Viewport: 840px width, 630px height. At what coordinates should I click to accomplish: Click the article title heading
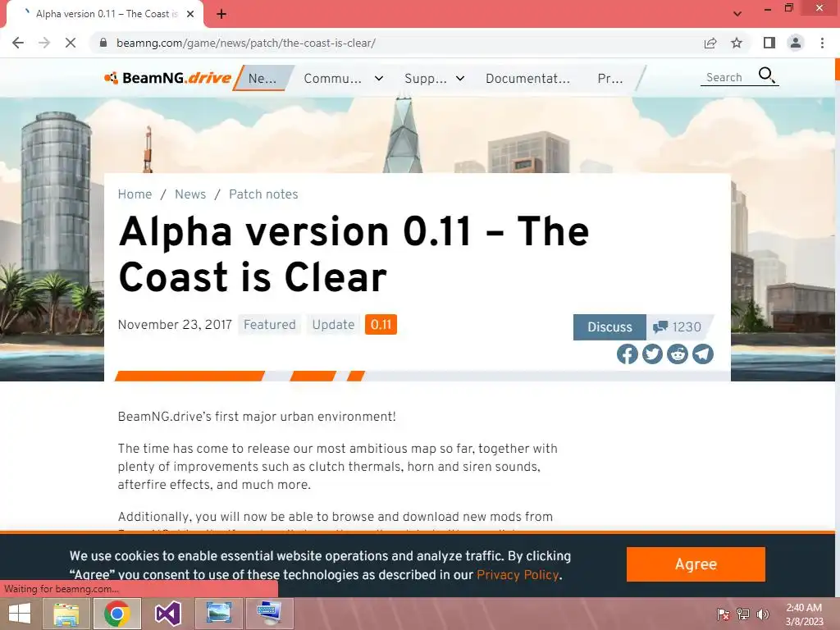(x=354, y=254)
